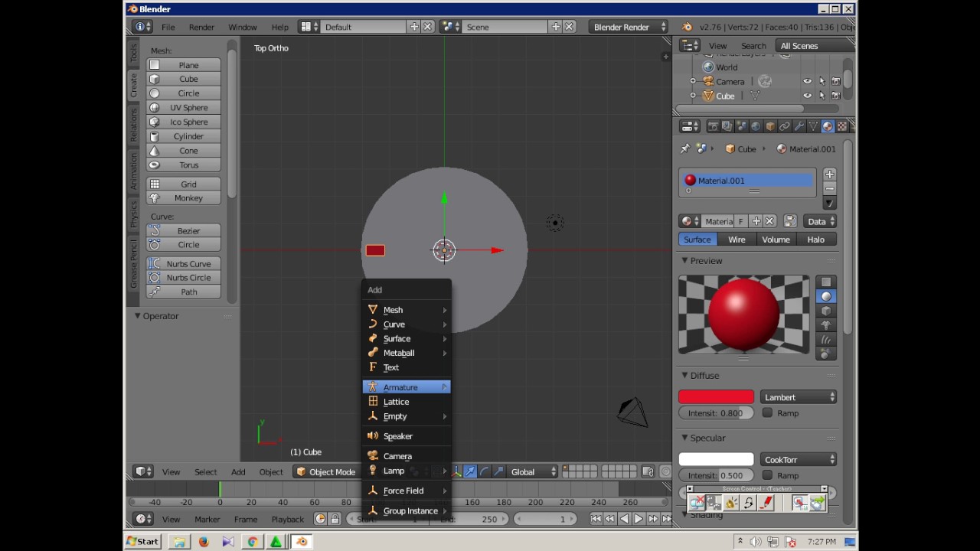This screenshot has width=980, height=551.
Task: Open the Mesh Data triangle properties icon
Action: click(x=814, y=126)
